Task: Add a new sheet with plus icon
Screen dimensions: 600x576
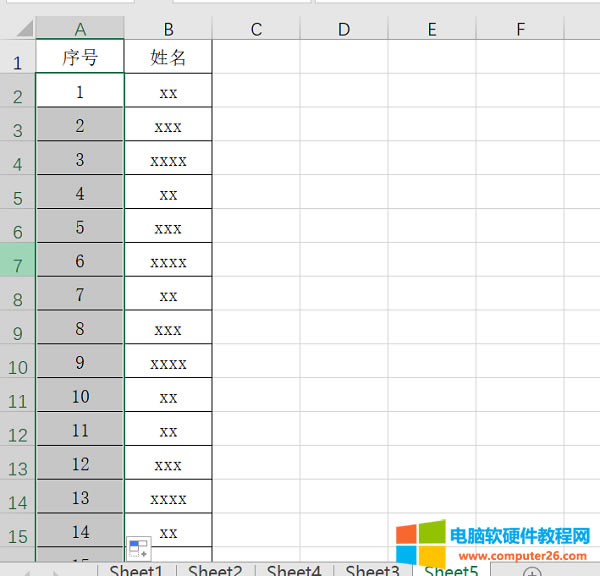Action: (x=531, y=572)
